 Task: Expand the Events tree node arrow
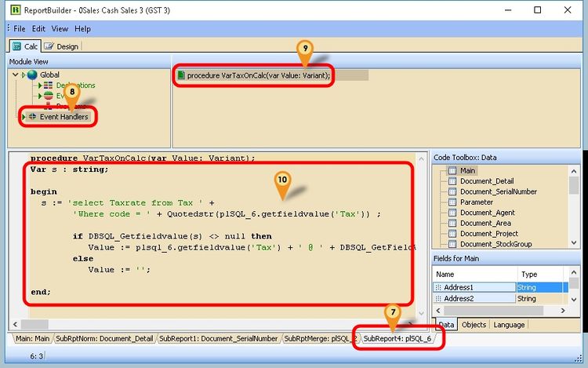point(40,96)
